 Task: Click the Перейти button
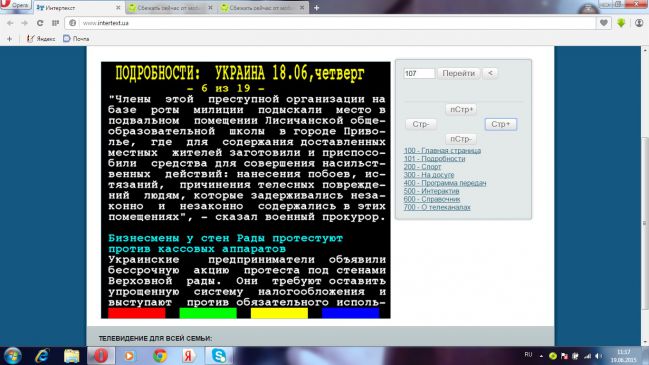459,73
